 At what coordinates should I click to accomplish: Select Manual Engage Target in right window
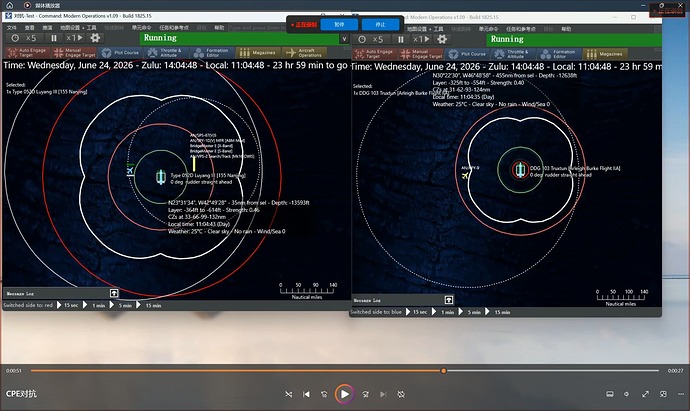coord(421,54)
